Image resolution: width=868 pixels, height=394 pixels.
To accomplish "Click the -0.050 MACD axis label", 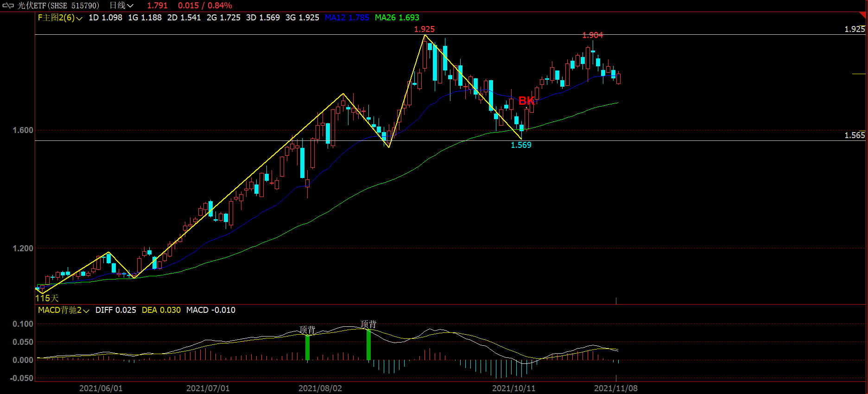I will (22, 378).
